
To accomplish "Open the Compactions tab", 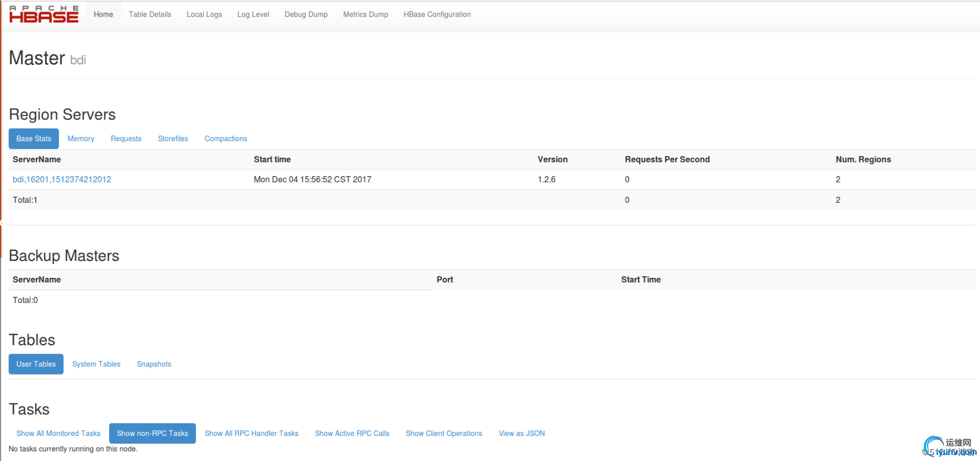I will coord(225,139).
